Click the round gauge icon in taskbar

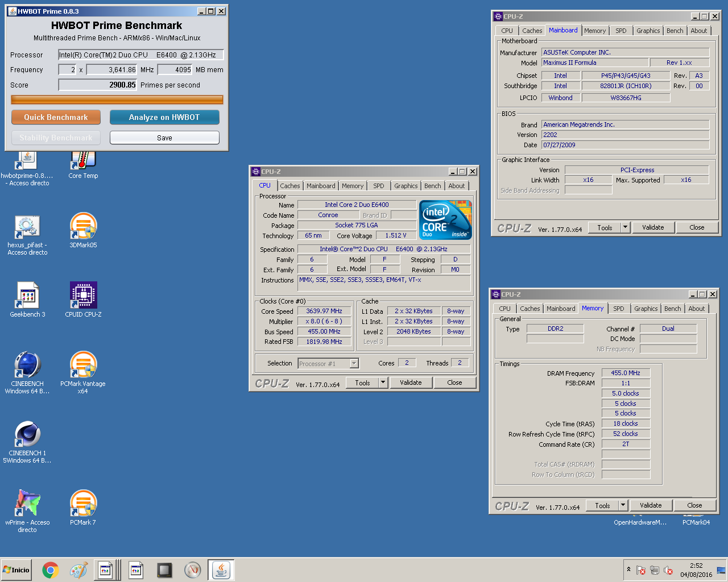click(193, 570)
